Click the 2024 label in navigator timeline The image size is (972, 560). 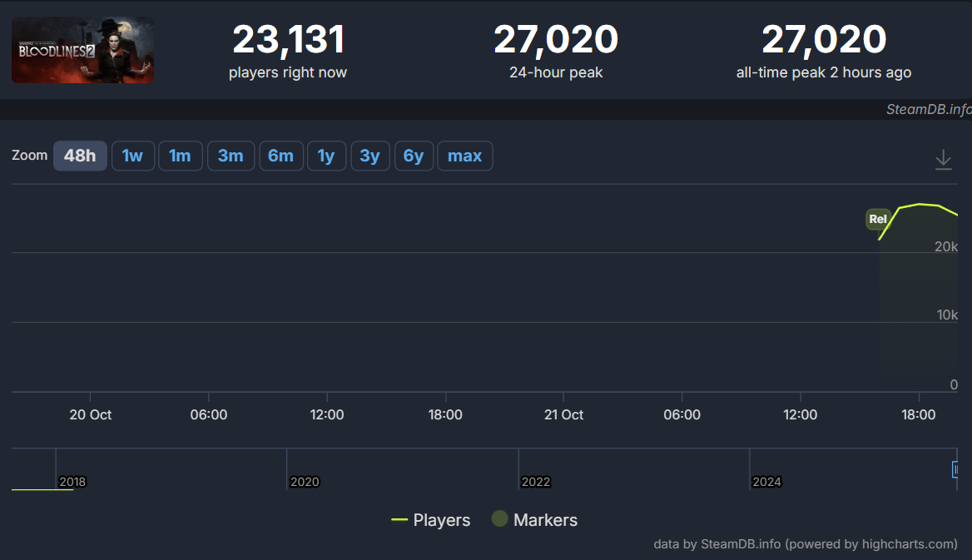766,482
